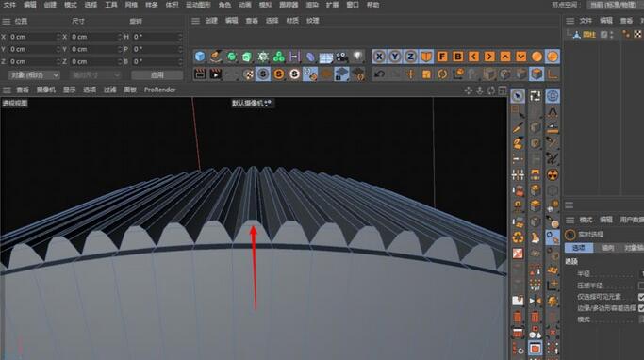
Task: Add a Light object
Action: pyautogui.click(x=357, y=57)
